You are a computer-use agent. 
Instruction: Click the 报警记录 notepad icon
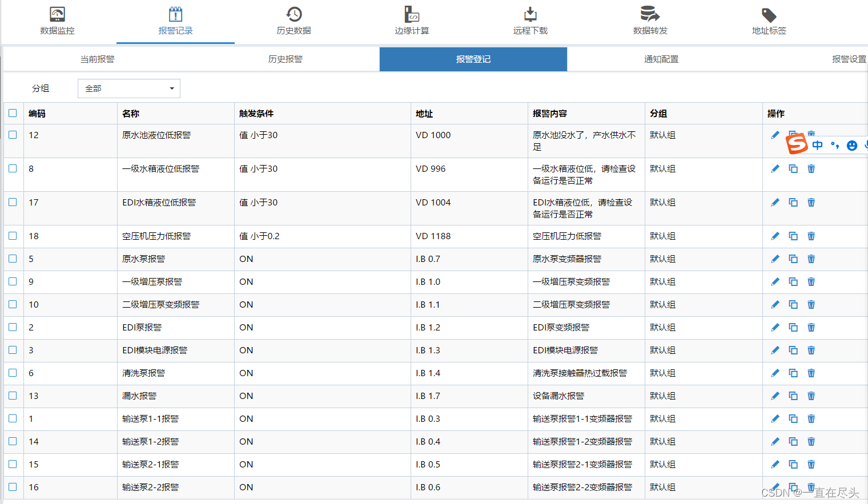[x=175, y=14]
